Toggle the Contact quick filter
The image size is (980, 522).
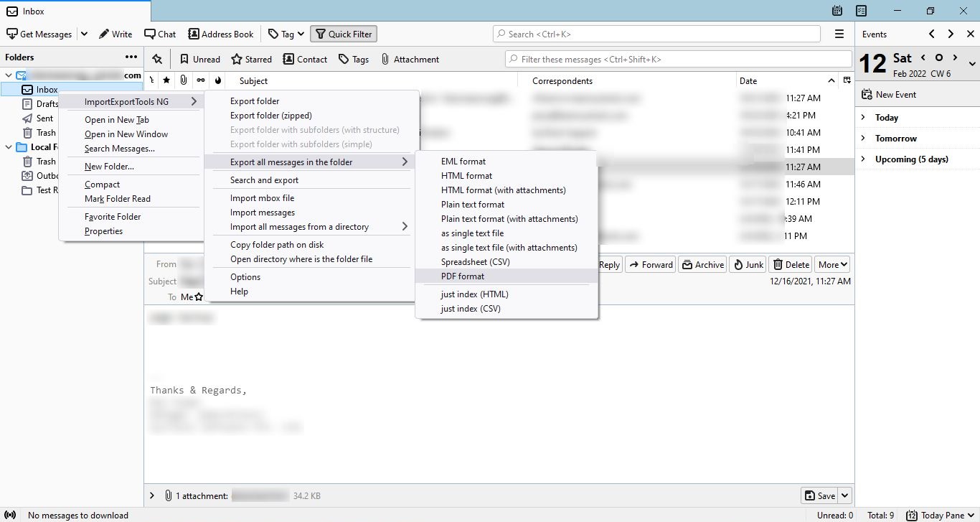306,59
